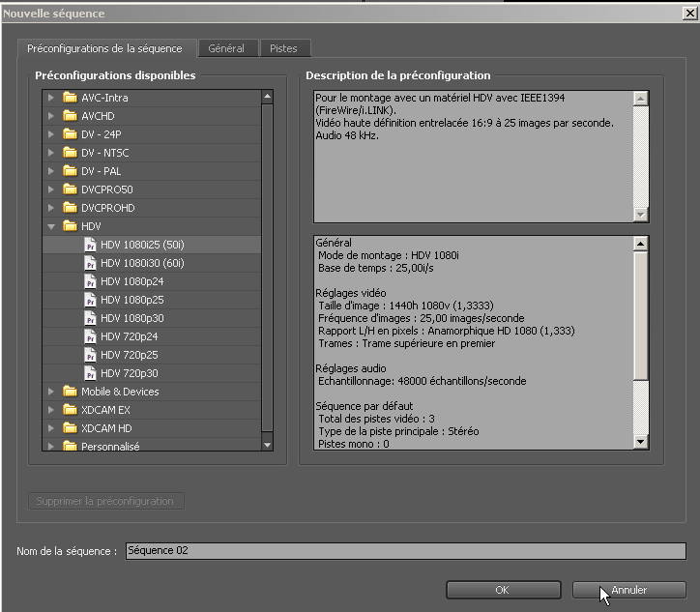Collapse the HDV folder
This screenshot has height=612, width=700.
pos(51,227)
